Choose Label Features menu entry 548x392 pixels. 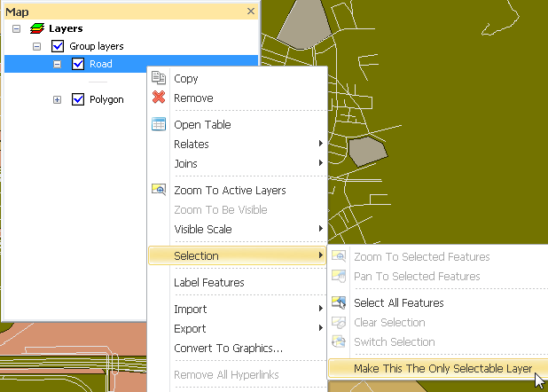[238, 283]
